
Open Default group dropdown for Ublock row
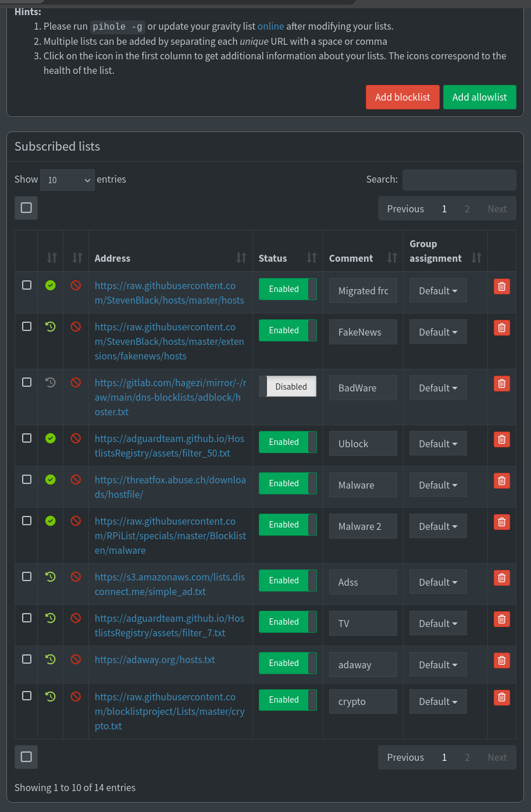click(438, 444)
